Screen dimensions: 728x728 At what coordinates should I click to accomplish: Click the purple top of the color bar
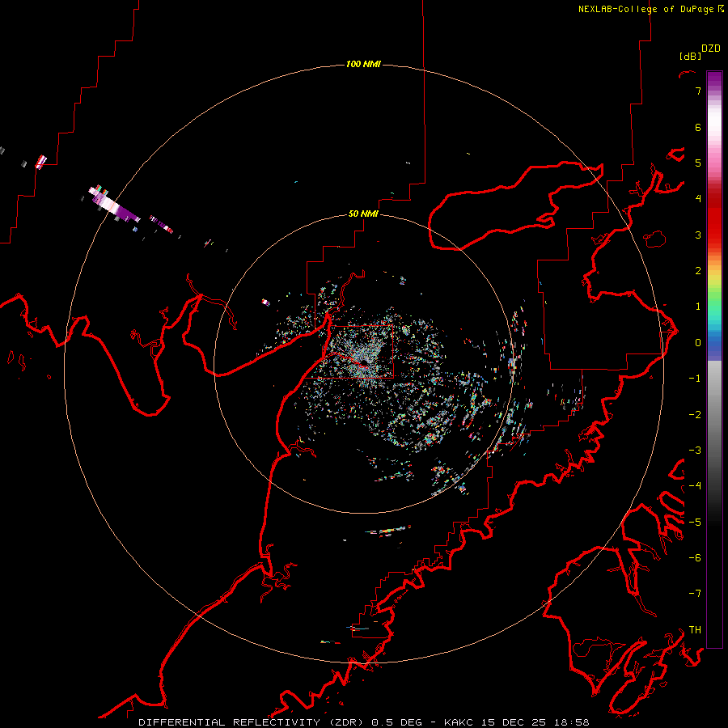[714, 80]
